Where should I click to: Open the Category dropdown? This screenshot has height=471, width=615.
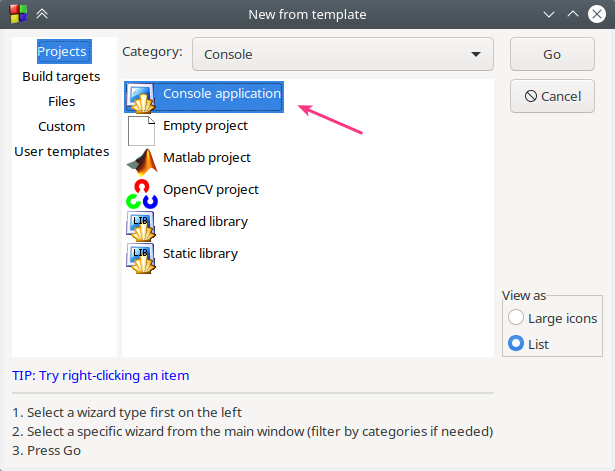[342, 54]
